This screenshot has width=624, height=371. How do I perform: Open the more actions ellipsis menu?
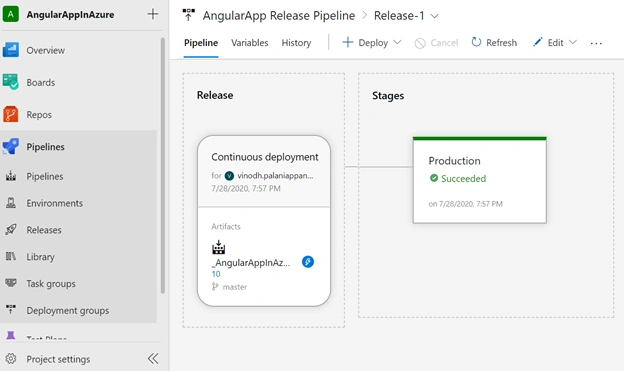point(596,43)
